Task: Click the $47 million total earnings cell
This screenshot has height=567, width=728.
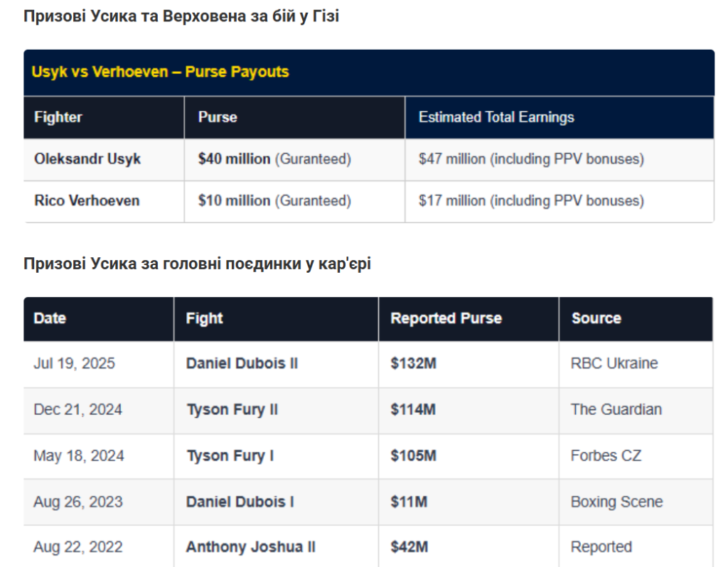Action: (560, 159)
